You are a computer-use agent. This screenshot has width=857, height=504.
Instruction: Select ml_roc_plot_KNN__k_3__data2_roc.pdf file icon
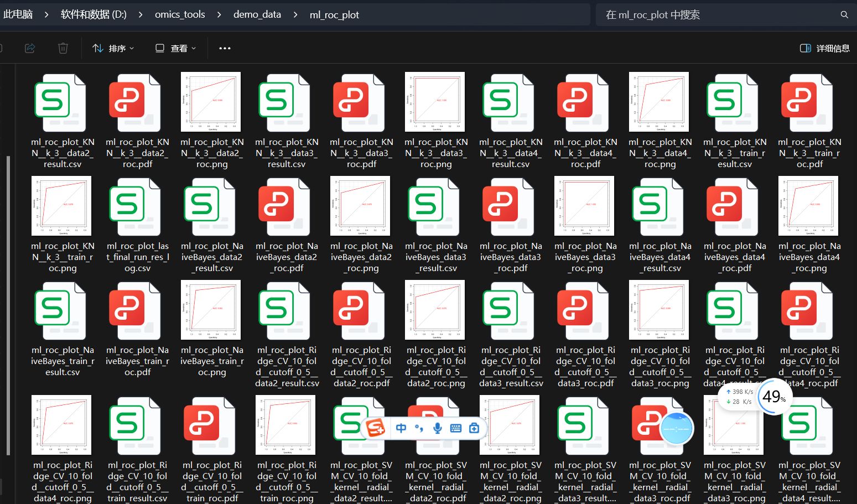(136, 103)
